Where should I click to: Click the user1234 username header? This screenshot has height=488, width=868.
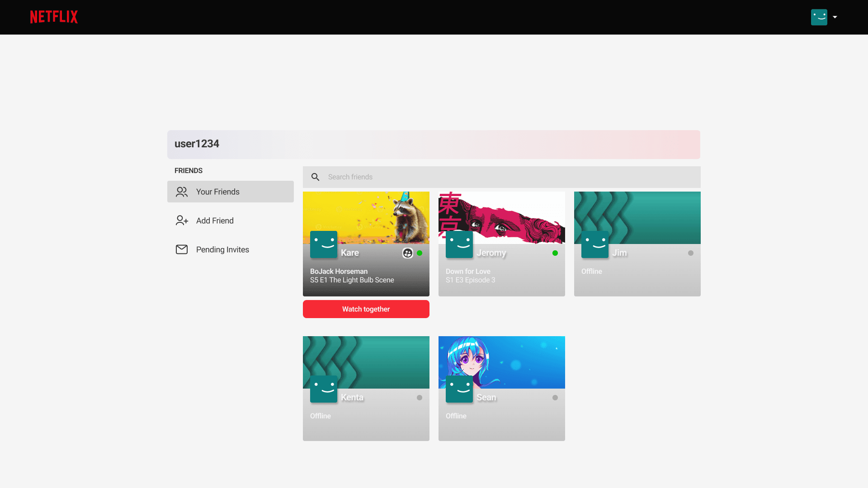(x=197, y=144)
